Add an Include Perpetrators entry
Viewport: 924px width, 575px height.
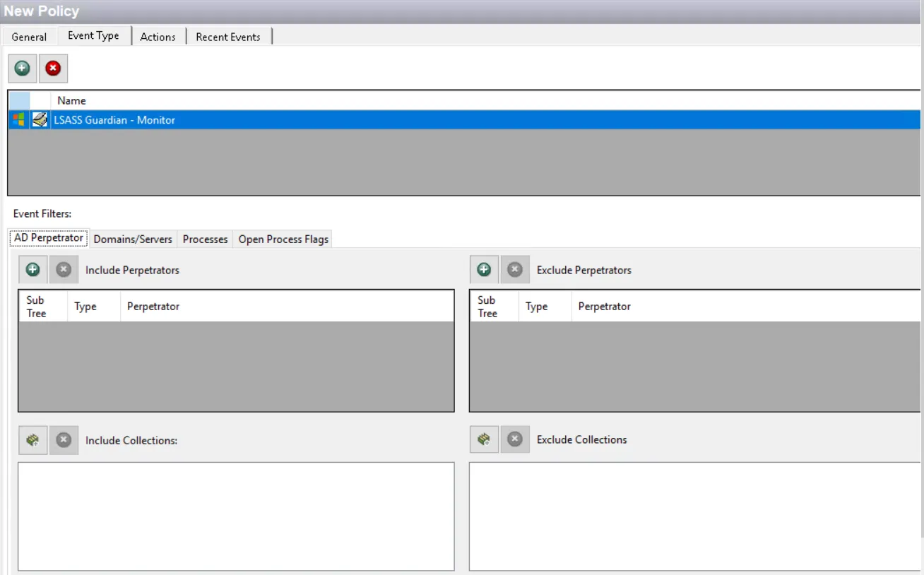tap(32, 270)
